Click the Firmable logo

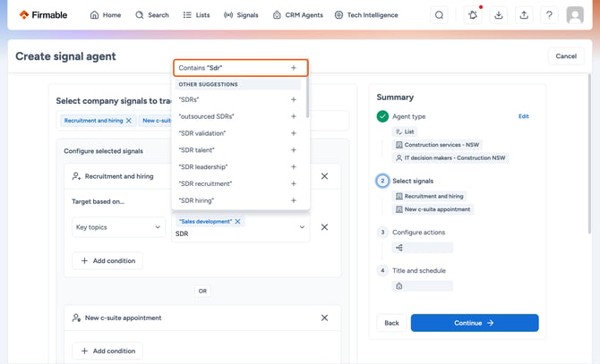coord(43,15)
